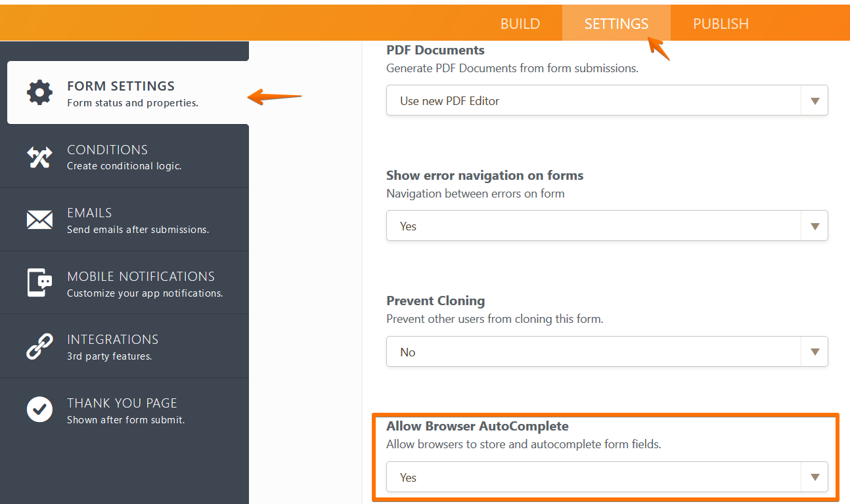Open Show error navigation dropdown
The image size is (850, 504).
pos(607,226)
